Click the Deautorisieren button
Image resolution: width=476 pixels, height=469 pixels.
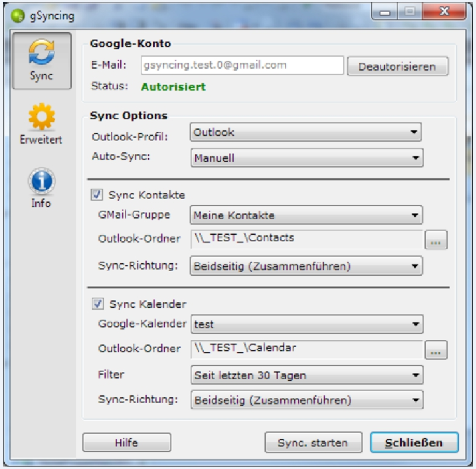(397, 66)
